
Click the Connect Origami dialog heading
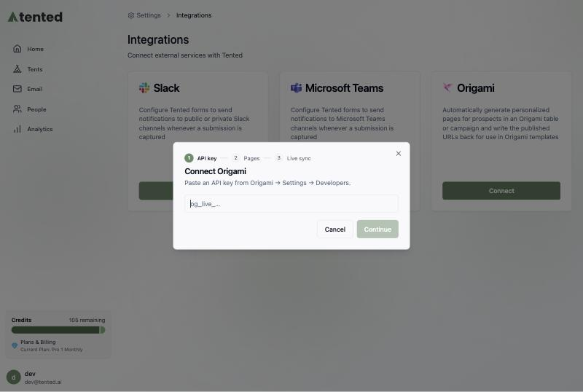click(x=215, y=171)
